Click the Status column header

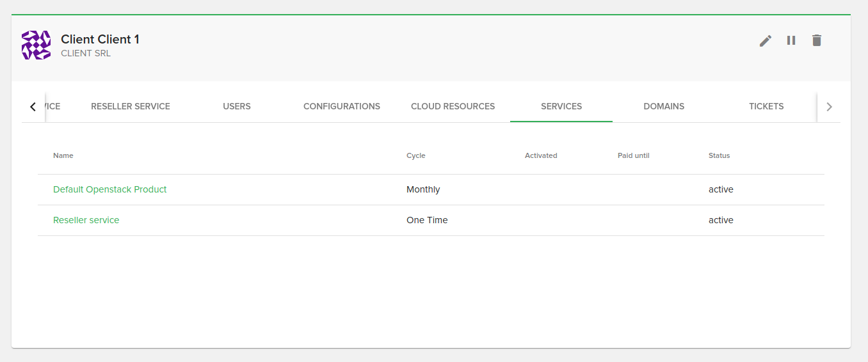719,155
